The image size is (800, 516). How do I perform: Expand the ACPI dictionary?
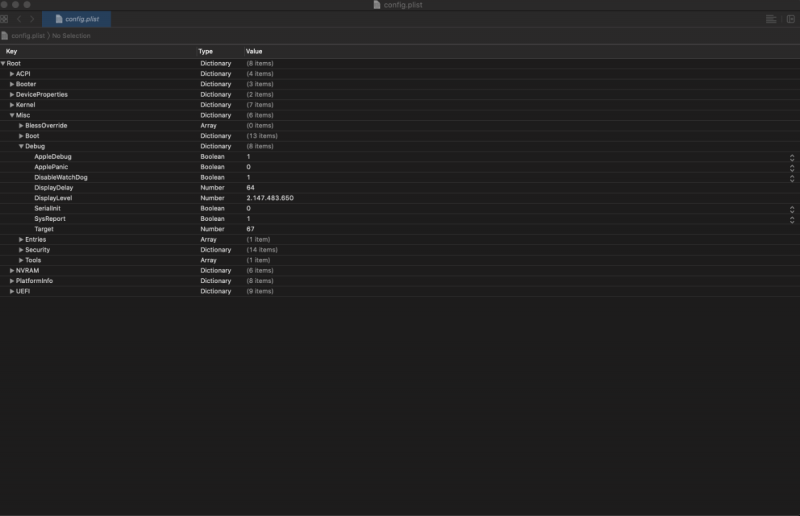pos(12,74)
